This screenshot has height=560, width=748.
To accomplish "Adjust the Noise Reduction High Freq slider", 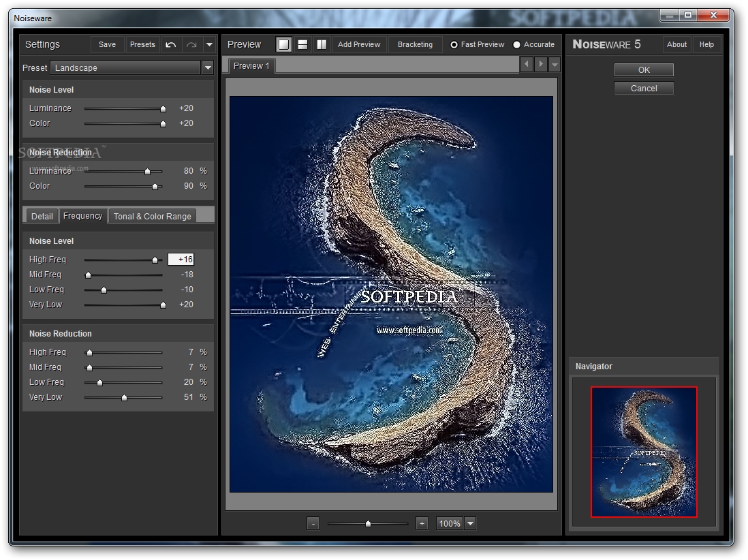I will click(x=90, y=353).
